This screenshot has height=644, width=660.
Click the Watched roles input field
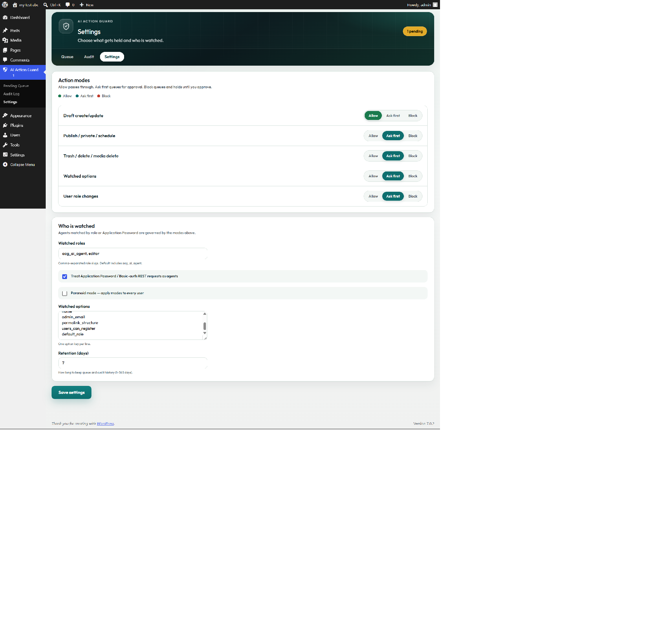(x=133, y=254)
